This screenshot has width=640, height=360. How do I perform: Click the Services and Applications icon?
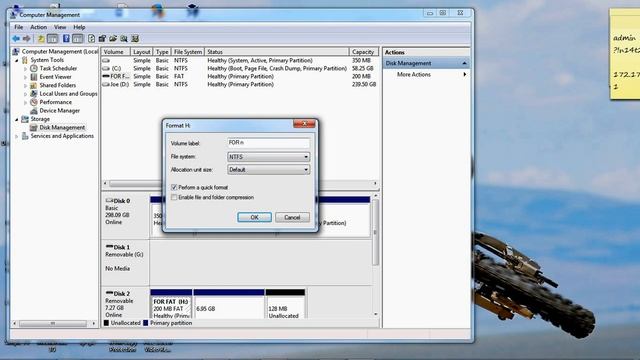pyautogui.click(x=25, y=136)
